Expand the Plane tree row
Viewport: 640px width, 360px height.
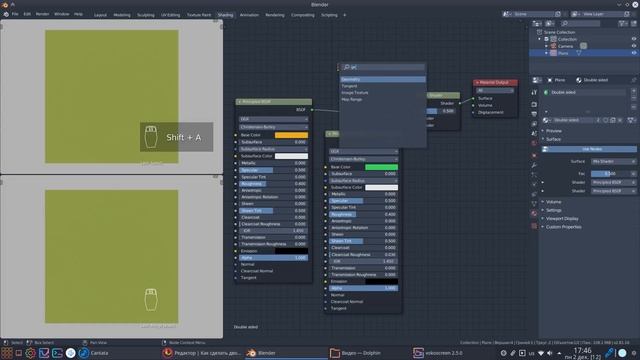547,53
